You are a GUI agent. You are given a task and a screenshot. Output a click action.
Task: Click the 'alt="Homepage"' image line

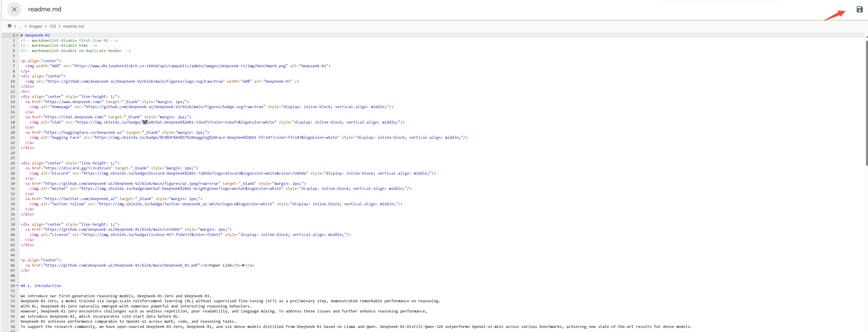[x=211, y=107]
